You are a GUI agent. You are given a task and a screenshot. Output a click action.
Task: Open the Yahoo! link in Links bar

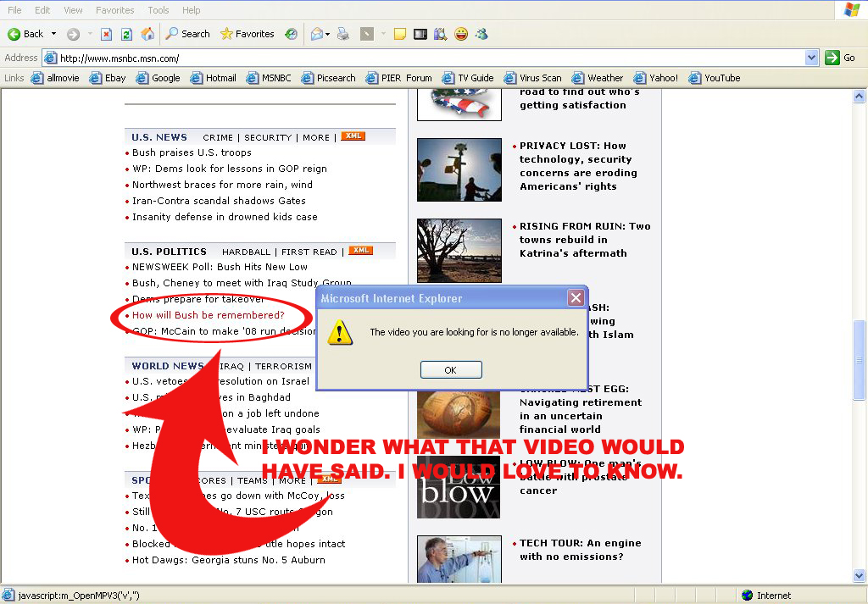coord(656,78)
